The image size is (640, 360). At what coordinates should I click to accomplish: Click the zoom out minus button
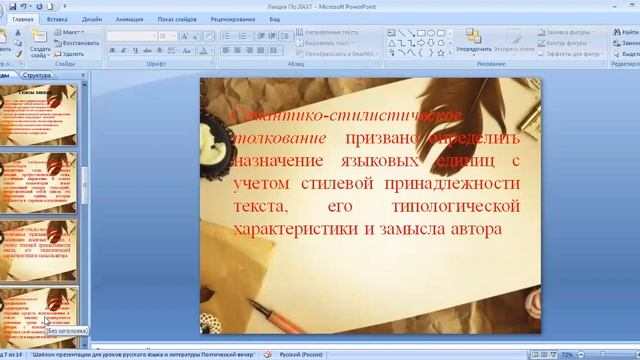(581, 355)
